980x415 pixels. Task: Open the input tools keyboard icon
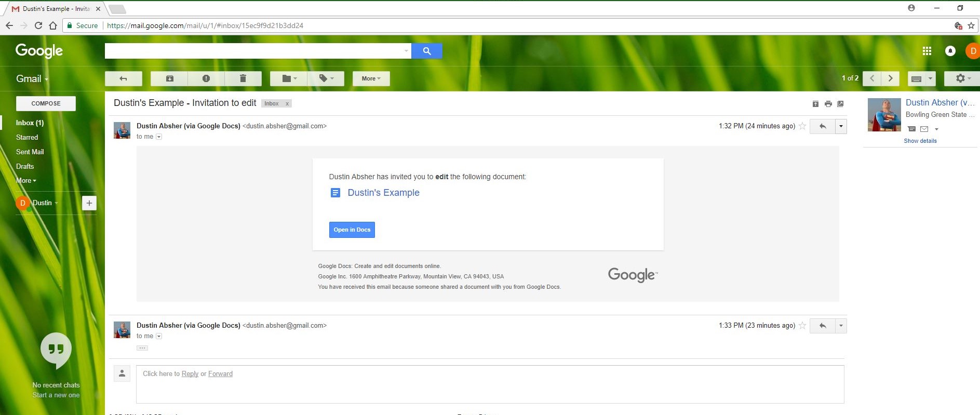point(917,78)
